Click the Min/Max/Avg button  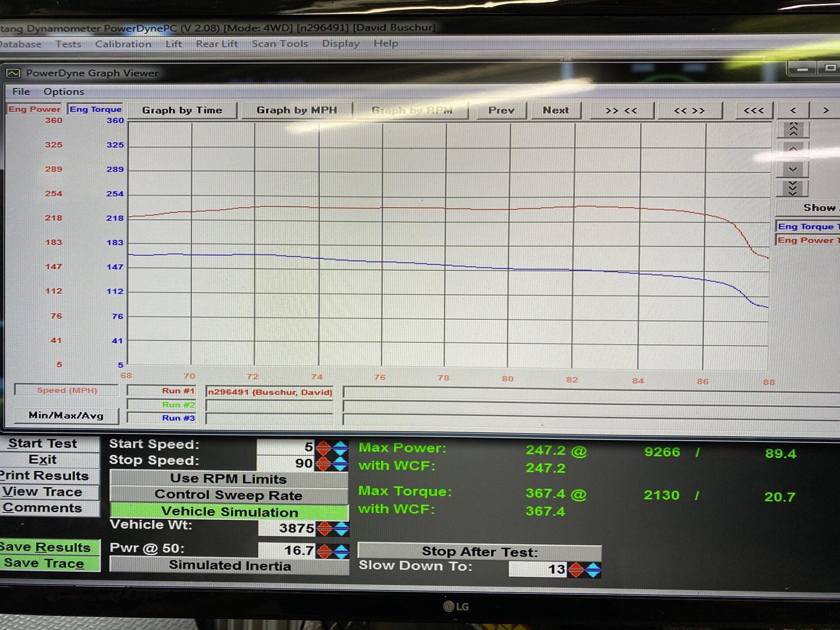(66, 416)
